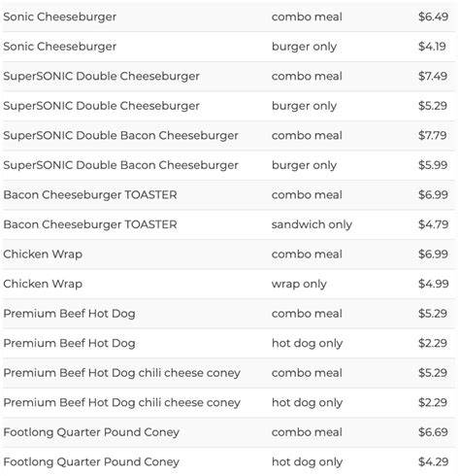Click the 'sandwich only' option text
The width and height of the screenshot is (460, 476).
point(312,224)
